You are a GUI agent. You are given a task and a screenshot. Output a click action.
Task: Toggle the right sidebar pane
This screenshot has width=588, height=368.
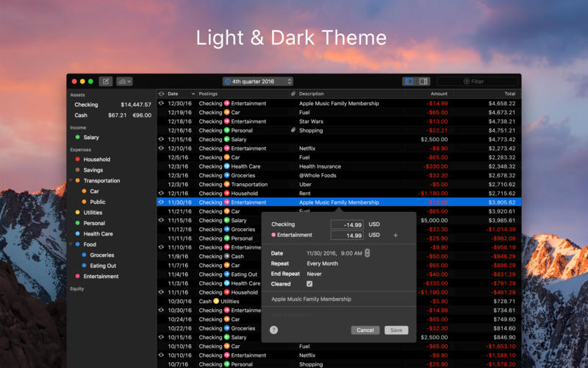(x=423, y=81)
